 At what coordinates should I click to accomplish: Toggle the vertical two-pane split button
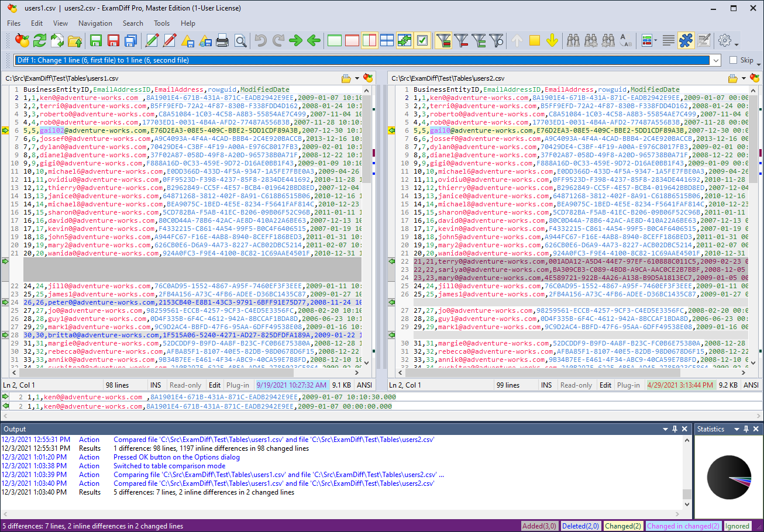point(370,40)
